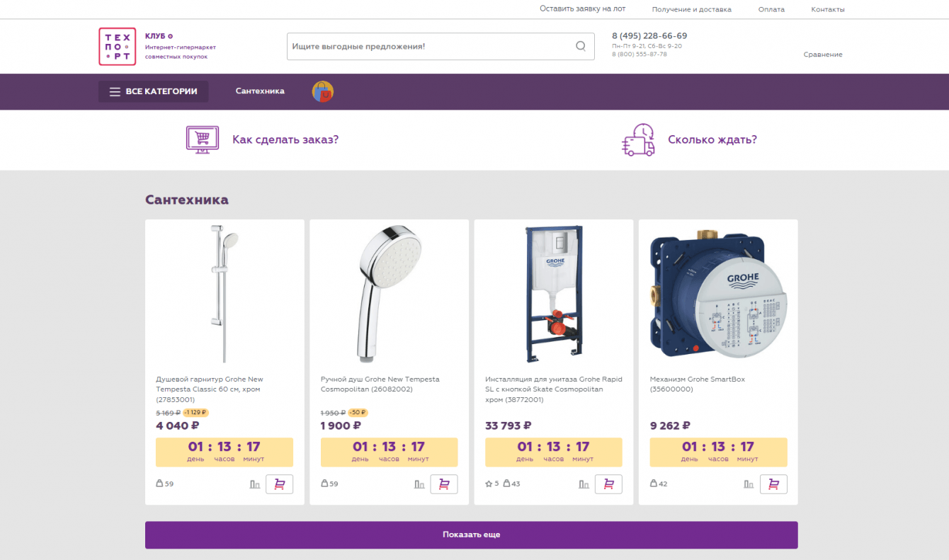Click the Техпорт logo
Screen dimensions: 949x560
click(x=117, y=47)
